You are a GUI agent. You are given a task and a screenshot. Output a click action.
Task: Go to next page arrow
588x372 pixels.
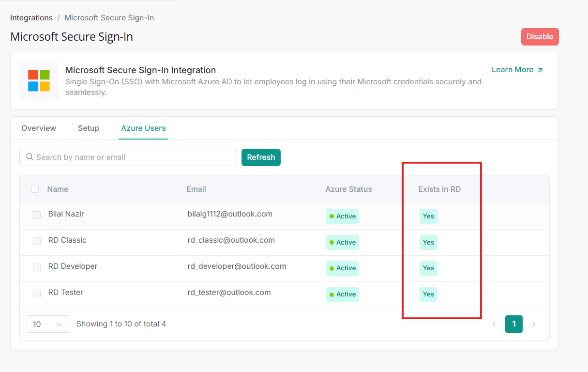tap(534, 325)
